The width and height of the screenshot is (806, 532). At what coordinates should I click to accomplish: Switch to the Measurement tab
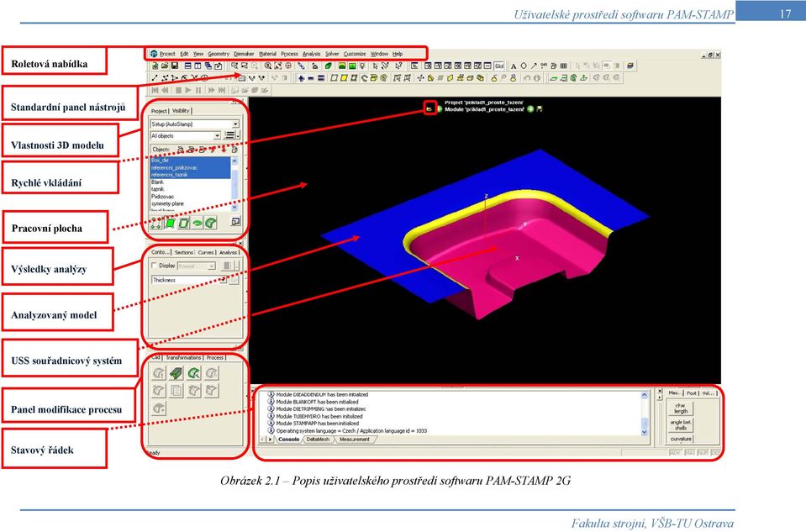click(x=355, y=440)
